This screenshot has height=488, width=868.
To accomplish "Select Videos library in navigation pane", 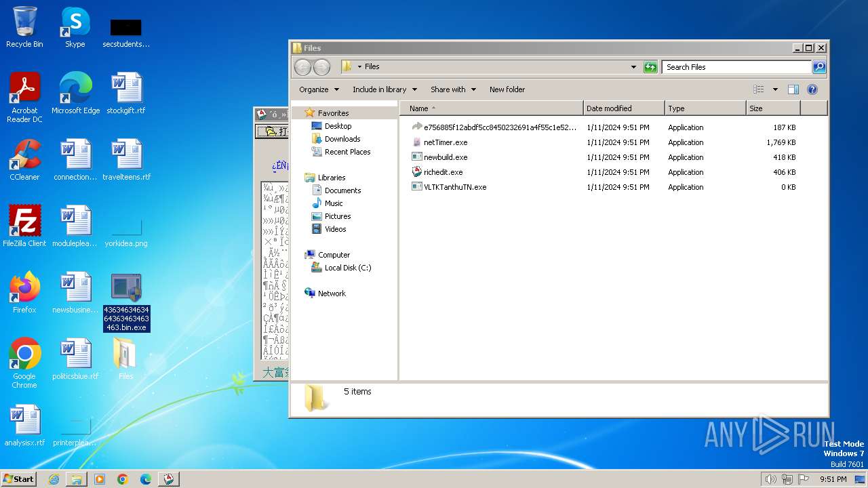I will 335,229.
